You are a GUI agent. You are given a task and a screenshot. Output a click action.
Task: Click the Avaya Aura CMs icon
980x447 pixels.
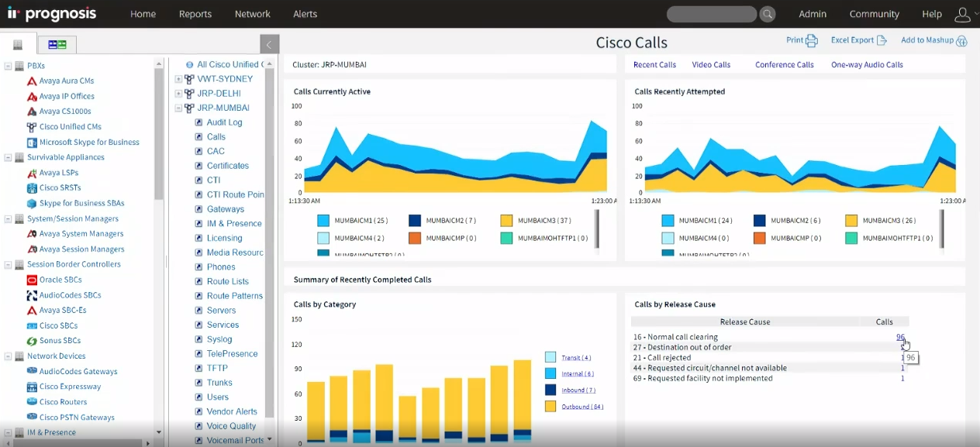[32, 81]
